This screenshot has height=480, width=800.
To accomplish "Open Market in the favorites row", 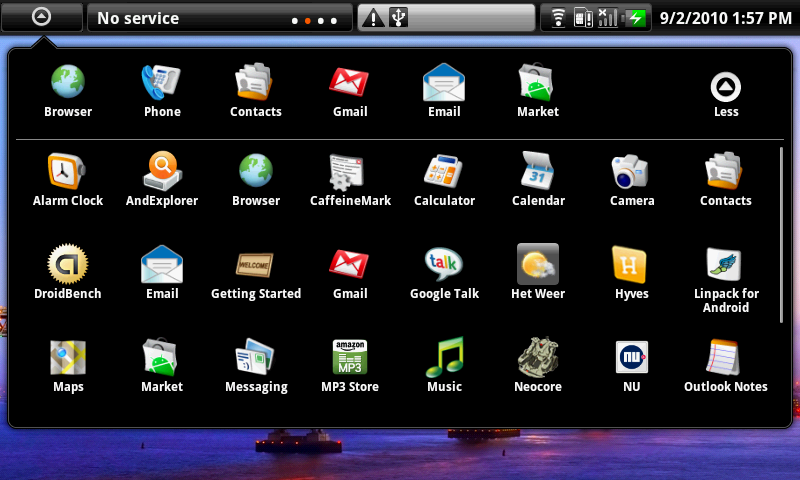I will 538,91.
